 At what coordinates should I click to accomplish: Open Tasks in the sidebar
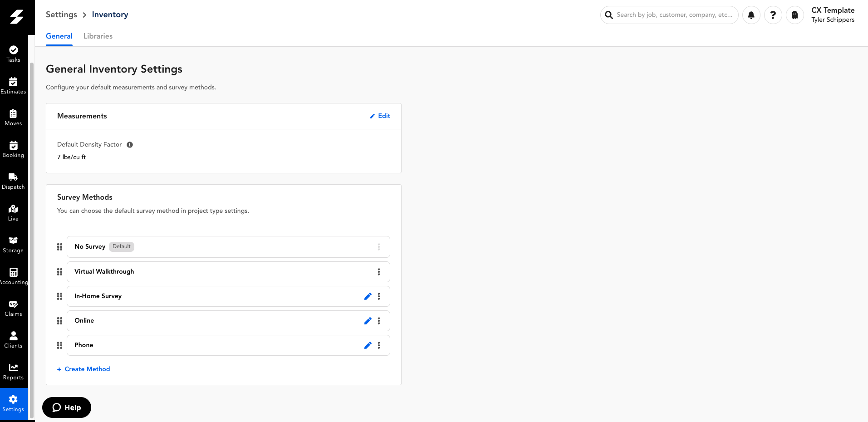14,54
